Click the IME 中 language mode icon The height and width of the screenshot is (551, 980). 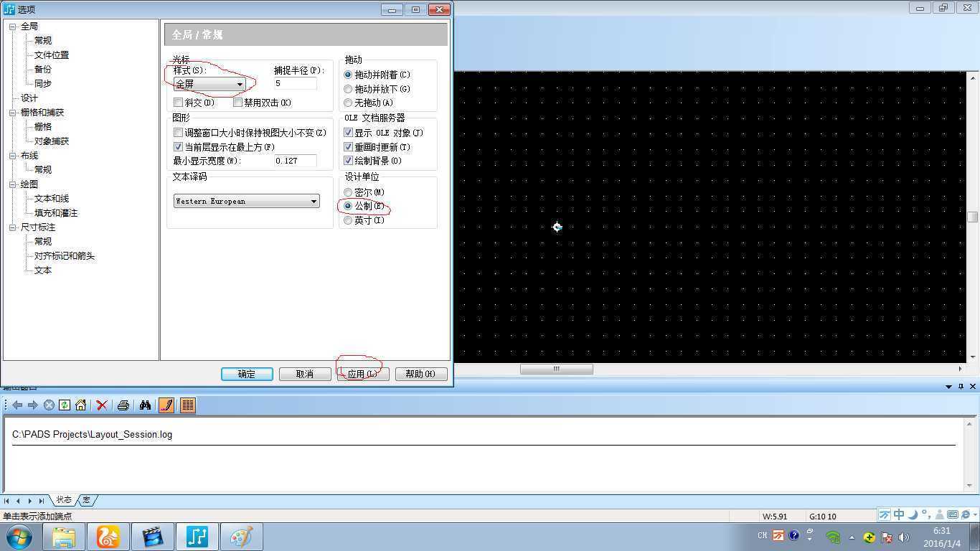[899, 514]
